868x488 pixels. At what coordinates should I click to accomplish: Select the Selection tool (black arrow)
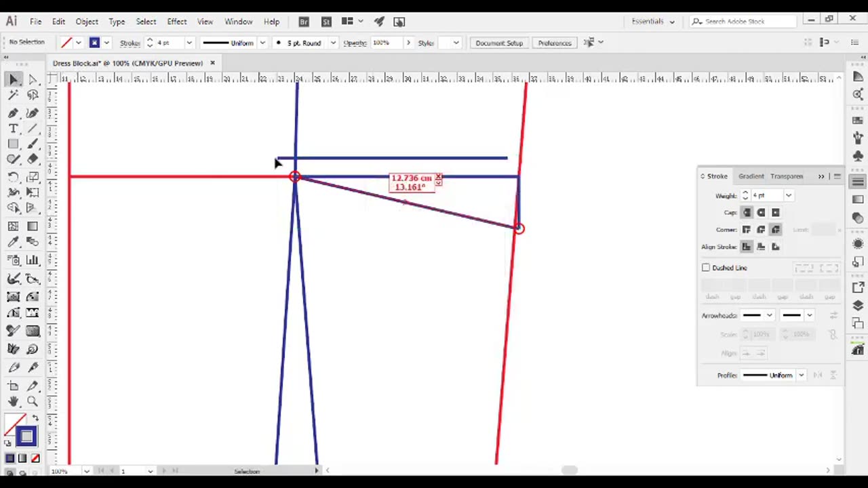click(14, 79)
